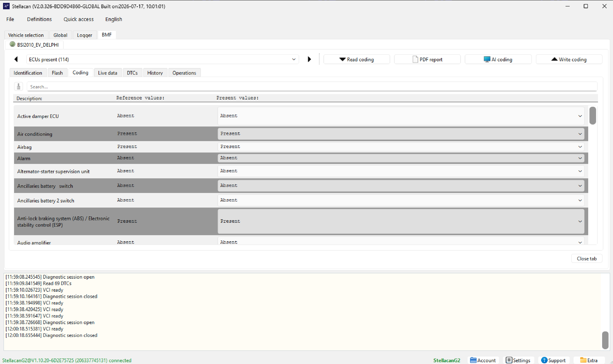Open Air conditioning present value dropdown
The height and width of the screenshot is (364, 613).
point(401,134)
